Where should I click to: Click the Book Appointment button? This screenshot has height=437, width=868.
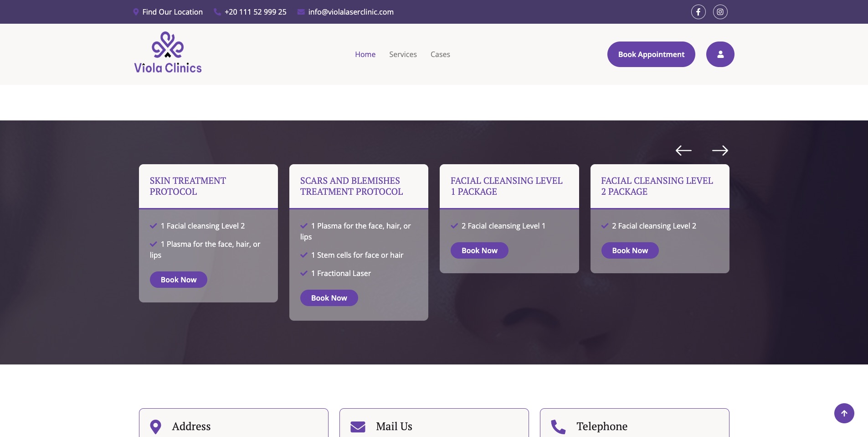651,54
